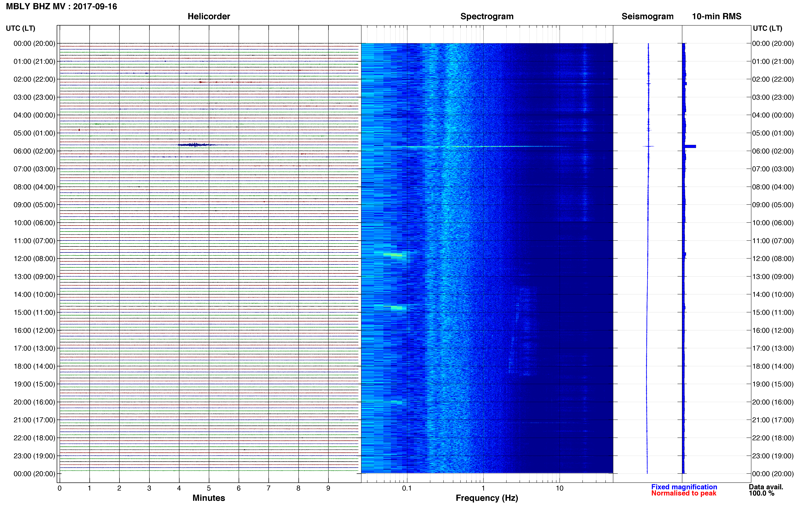Image resolution: width=812 pixels, height=508 pixels.
Task: Click left time label 22:00 (18:00)
Action: [x=34, y=438]
